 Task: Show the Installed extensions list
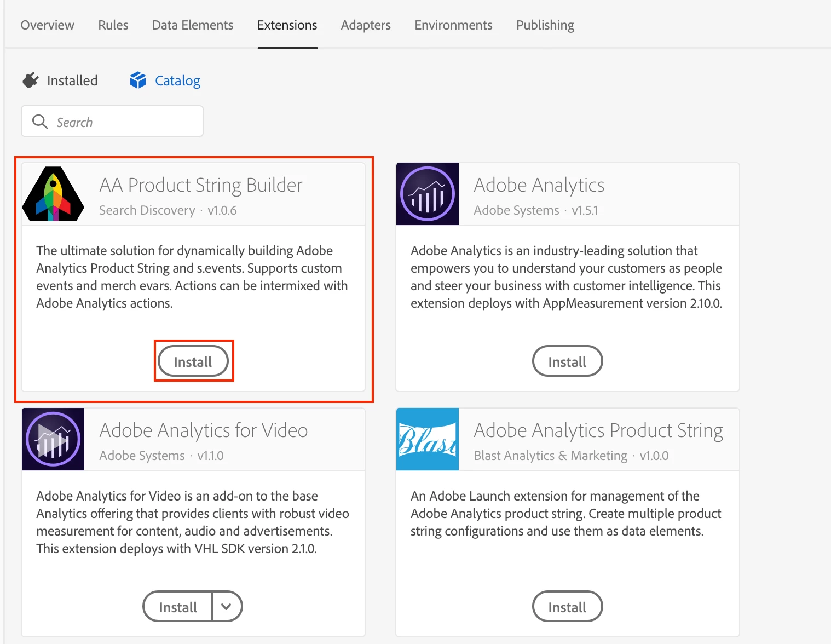[60, 81]
